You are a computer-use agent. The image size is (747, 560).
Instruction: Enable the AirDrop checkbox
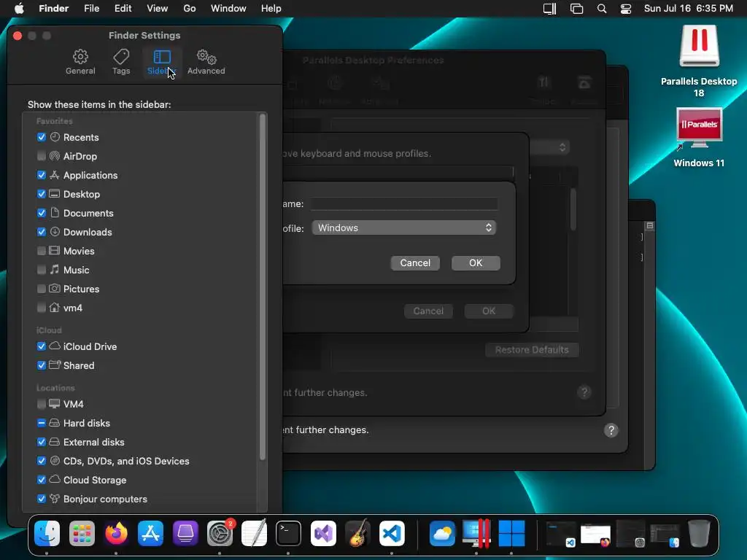42,156
